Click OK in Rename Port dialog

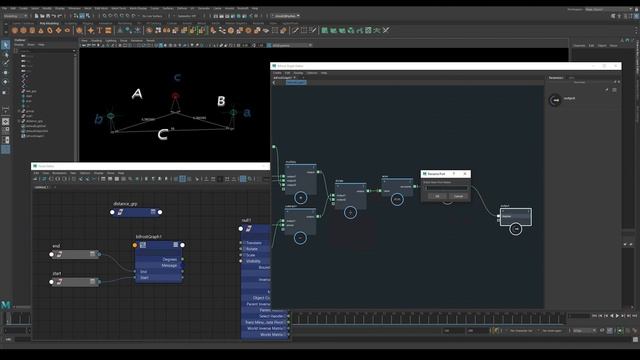(x=437, y=196)
